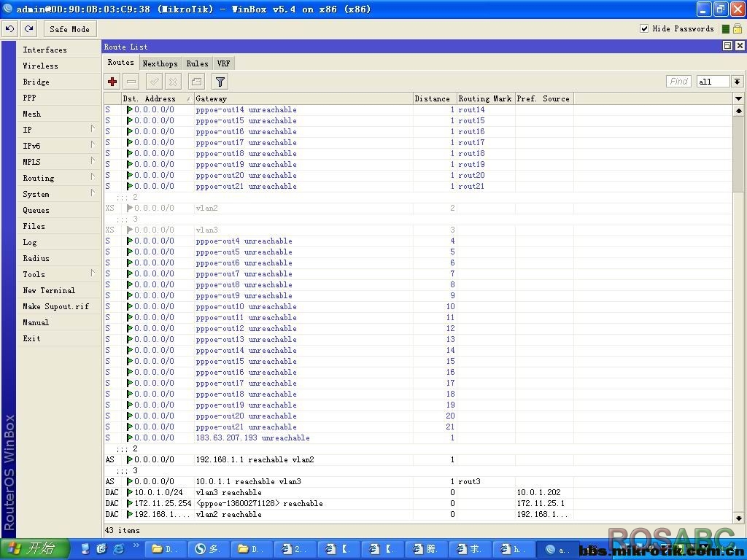Click scrollbar down arrow in Route List
Image resolution: width=747 pixels, height=560 pixels.
coord(738,518)
